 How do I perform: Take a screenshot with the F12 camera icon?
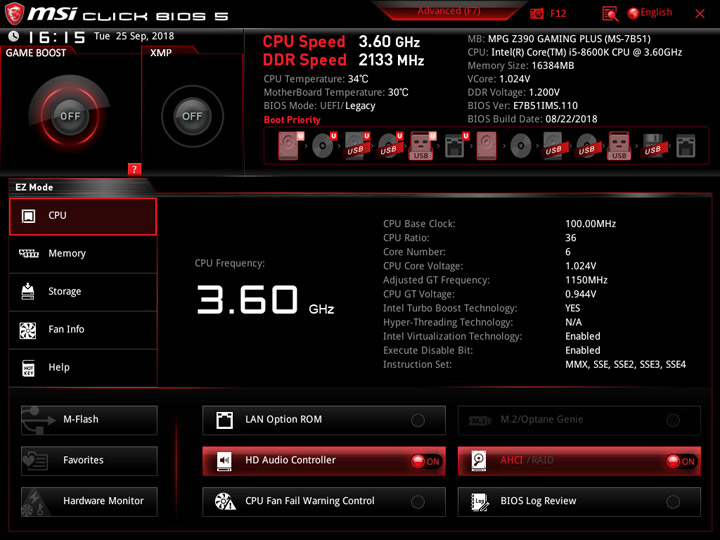pos(536,13)
